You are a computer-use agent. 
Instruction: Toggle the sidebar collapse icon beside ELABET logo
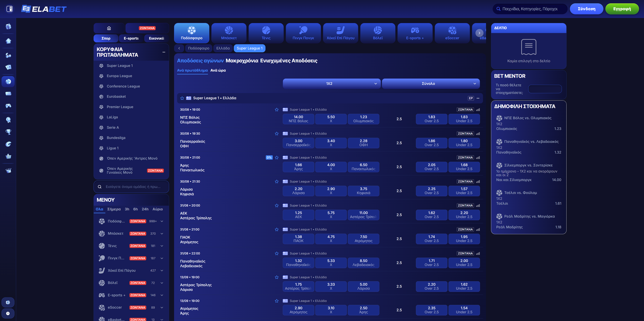tap(10, 9)
